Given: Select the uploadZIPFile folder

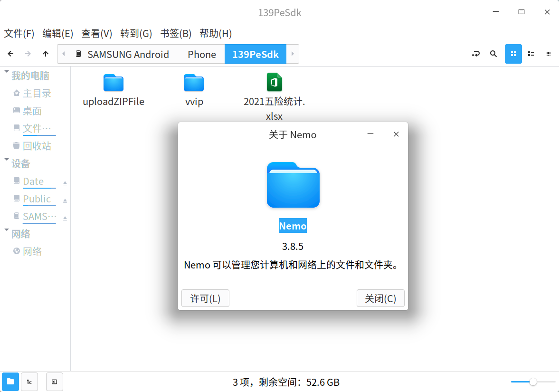Looking at the screenshot, I should 114,90.
